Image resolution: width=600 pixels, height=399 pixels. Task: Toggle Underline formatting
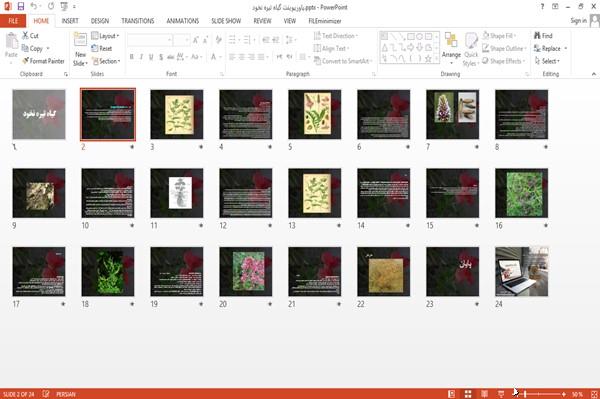[x=151, y=57]
